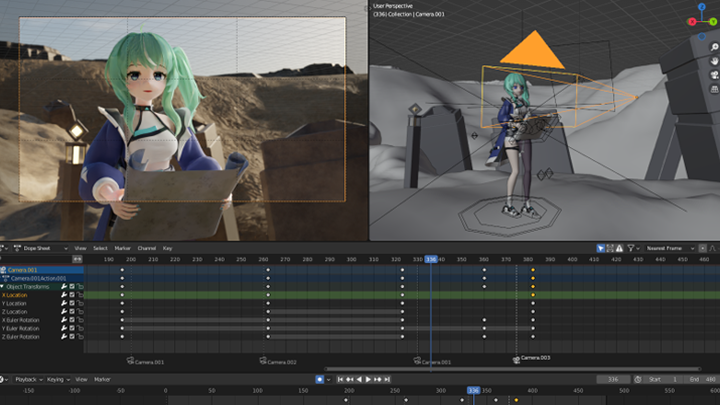Click the End frame field 480

pos(702,379)
